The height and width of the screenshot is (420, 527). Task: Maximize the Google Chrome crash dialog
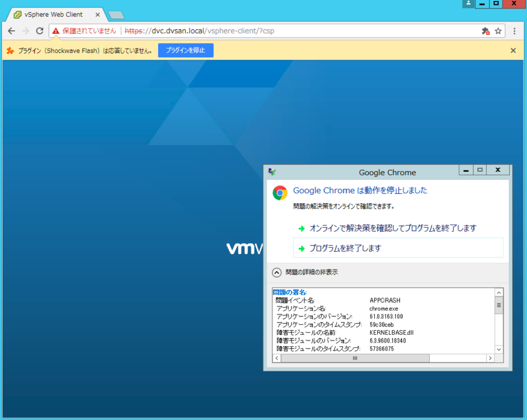(x=480, y=170)
